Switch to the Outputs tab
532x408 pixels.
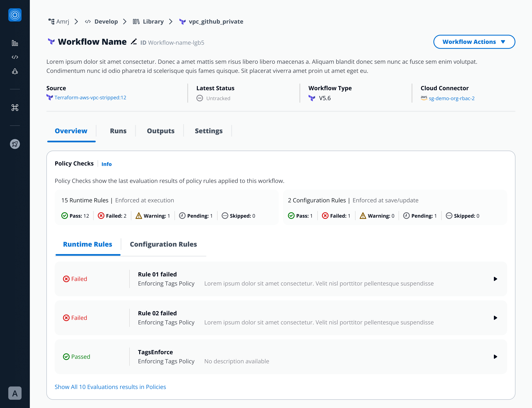(161, 131)
